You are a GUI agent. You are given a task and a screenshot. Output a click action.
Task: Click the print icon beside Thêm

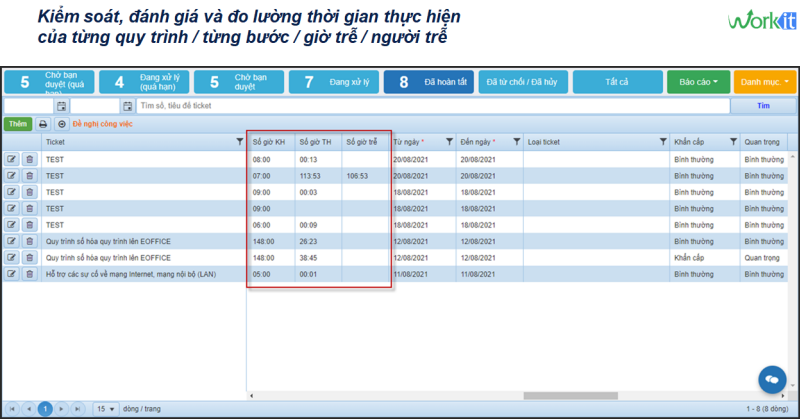point(43,124)
